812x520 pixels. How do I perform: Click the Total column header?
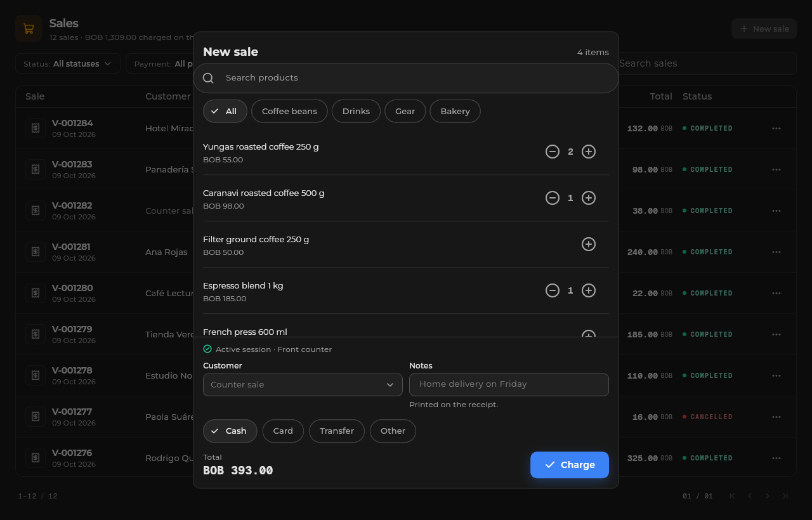tap(661, 96)
